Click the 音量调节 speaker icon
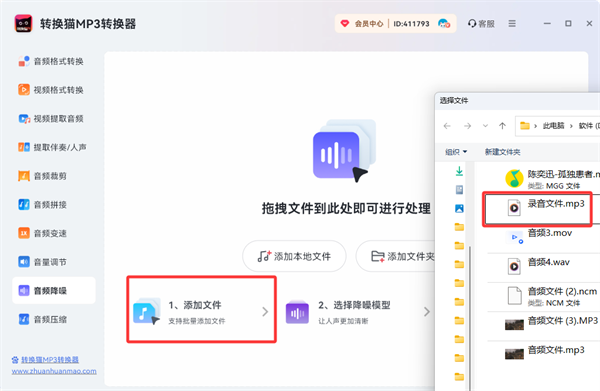Image resolution: width=600 pixels, height=391 pixels. pos(24,262)
